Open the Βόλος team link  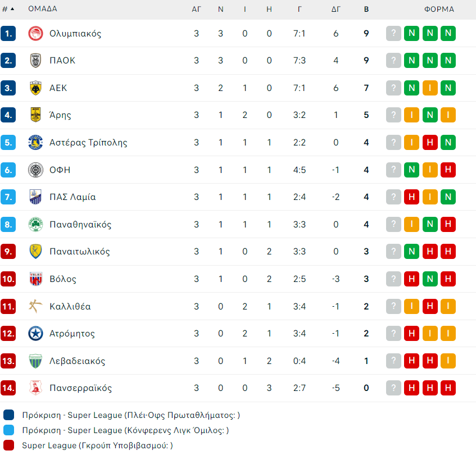click(62, 279)
